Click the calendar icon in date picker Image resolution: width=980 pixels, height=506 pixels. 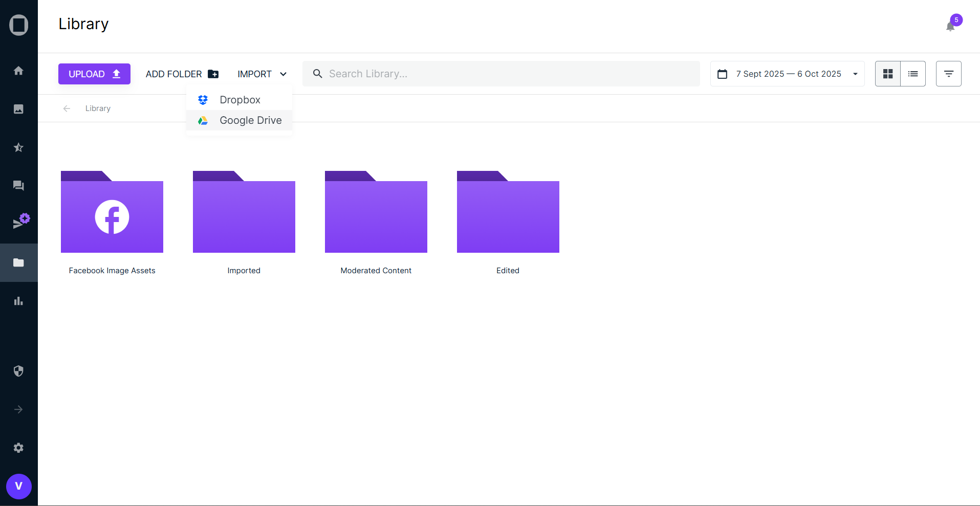pyautogui.click(x=723, y=74)
